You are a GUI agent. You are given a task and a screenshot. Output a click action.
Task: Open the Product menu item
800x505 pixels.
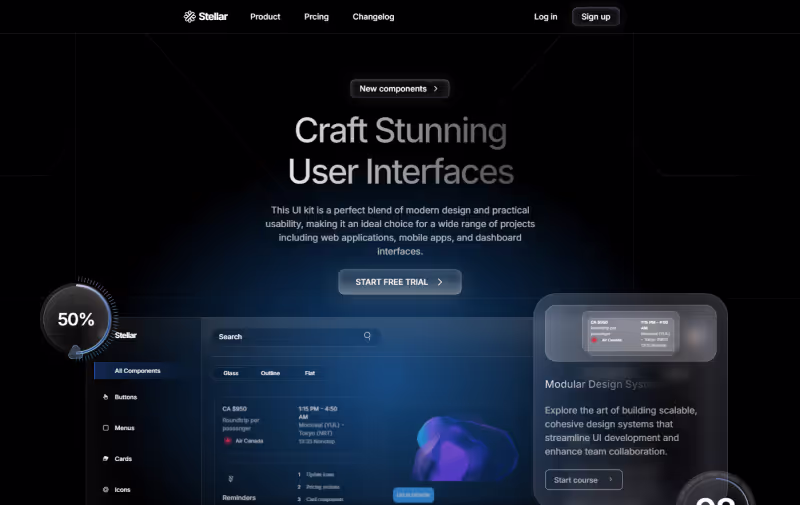265,17
